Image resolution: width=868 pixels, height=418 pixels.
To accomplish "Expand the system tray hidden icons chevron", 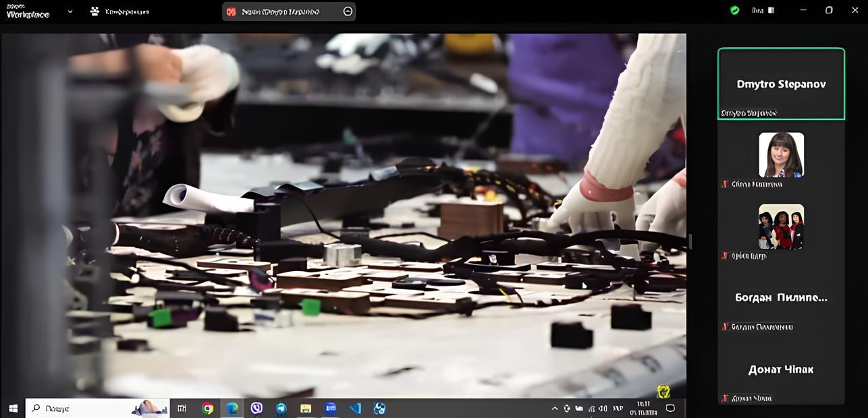I will pyautogui.click(x=555, y=408).
